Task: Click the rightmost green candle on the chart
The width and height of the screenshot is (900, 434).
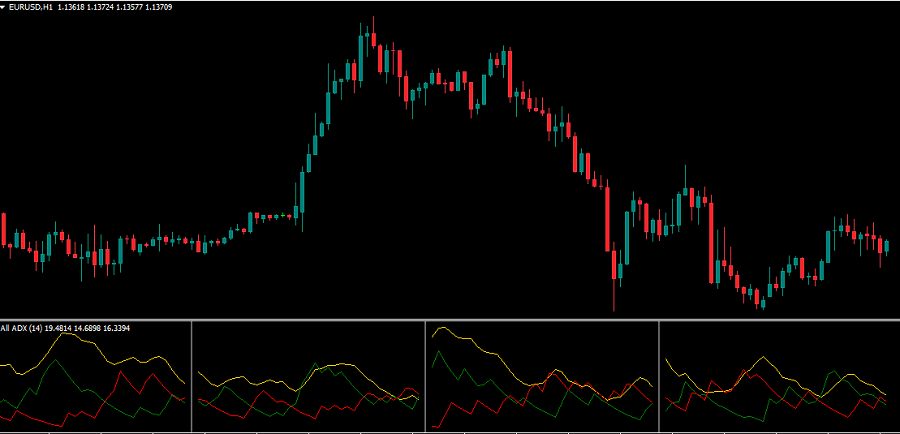Action: coord(886,245)
